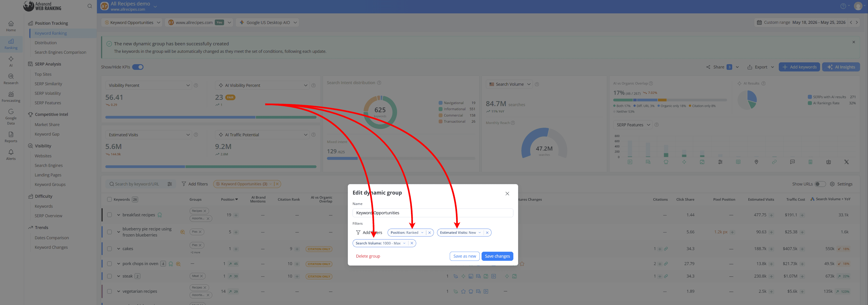Click the info icon next to Monthly Reach
This screenshot has height=305, width=868.
point(513,123)
